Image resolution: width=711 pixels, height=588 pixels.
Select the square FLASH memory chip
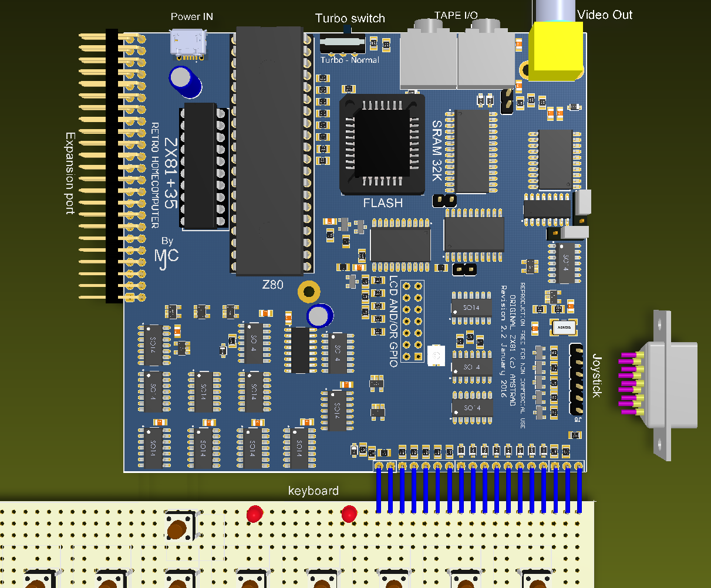click(x=382, y=144)
